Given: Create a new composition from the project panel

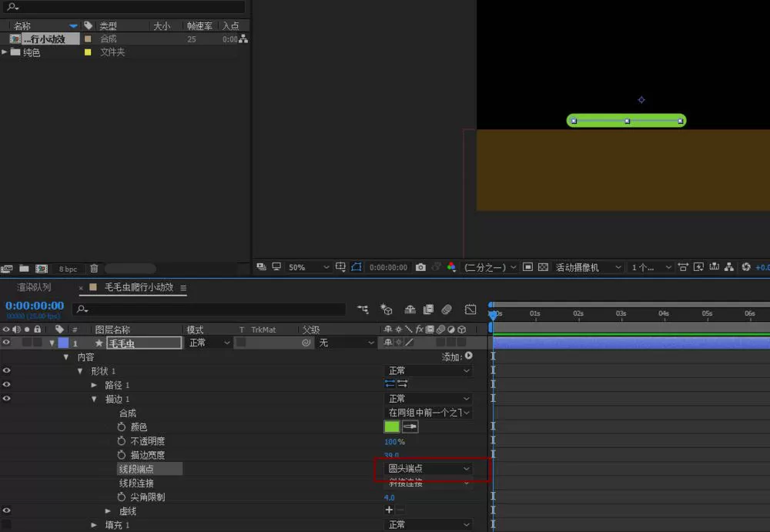Looking at the screenshot, I should pos(42,269).
